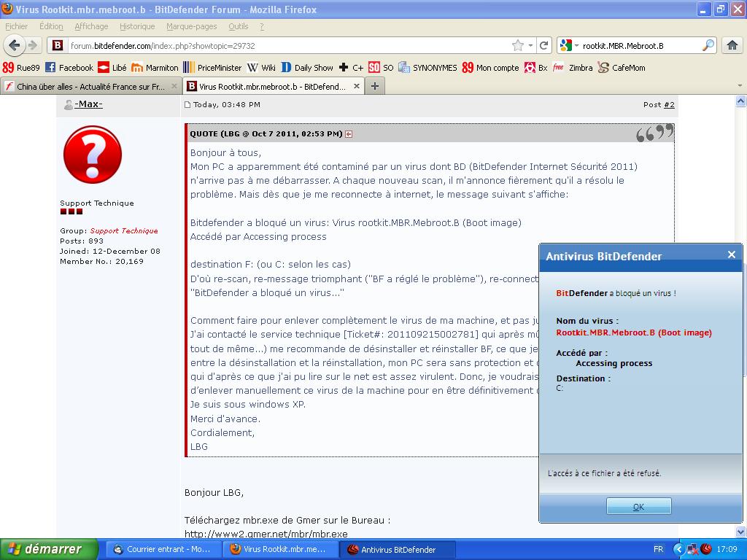Click the page scrollbar up arrow

tap(740, 101)
